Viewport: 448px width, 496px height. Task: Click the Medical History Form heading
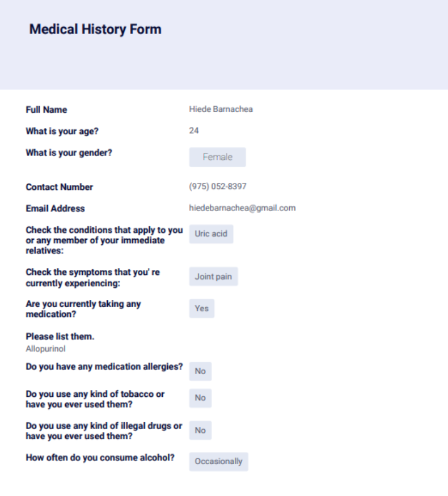(95, 29)
